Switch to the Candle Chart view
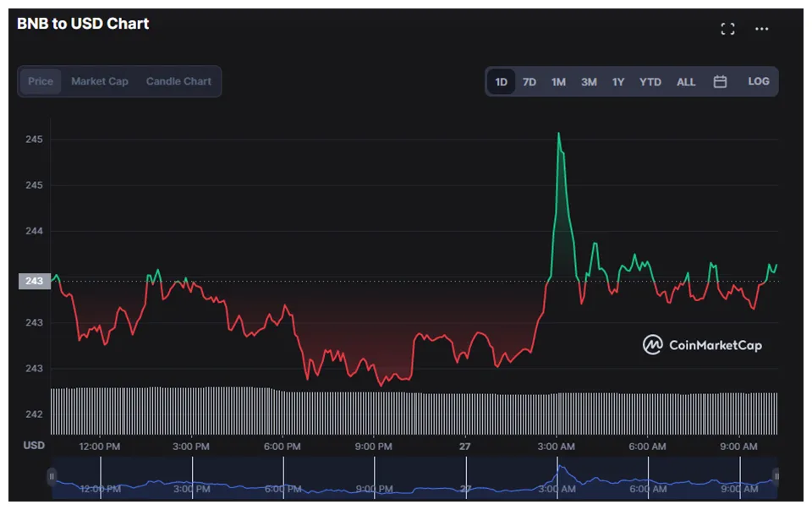The width and height of the screenshot is (812, 510). (178, 81)
